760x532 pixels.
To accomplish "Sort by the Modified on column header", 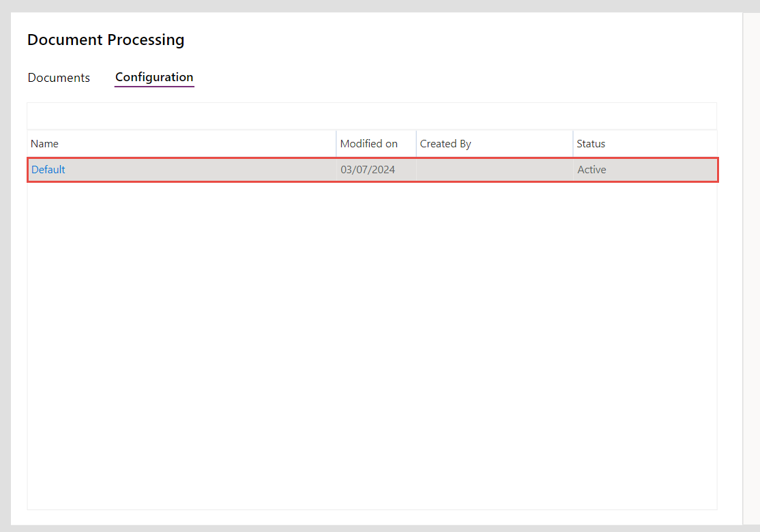I will (x=368, y=144).
